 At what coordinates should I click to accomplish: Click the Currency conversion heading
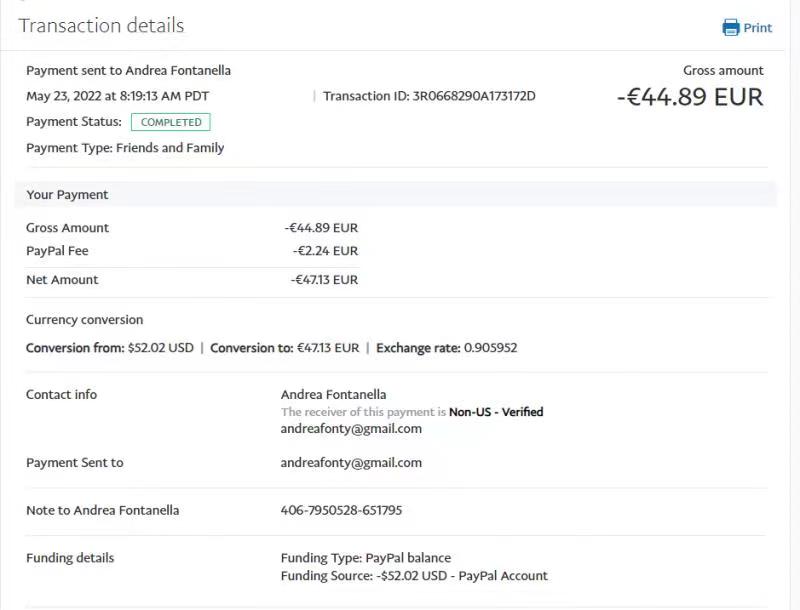pos(84,320)
